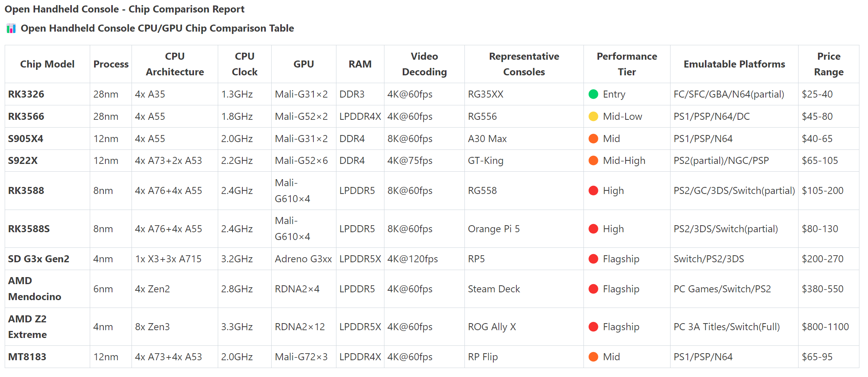Click the AMD Z2 Extreme chip cell
The width and height of the screenshot is (868, 377).
pos(27,327)
